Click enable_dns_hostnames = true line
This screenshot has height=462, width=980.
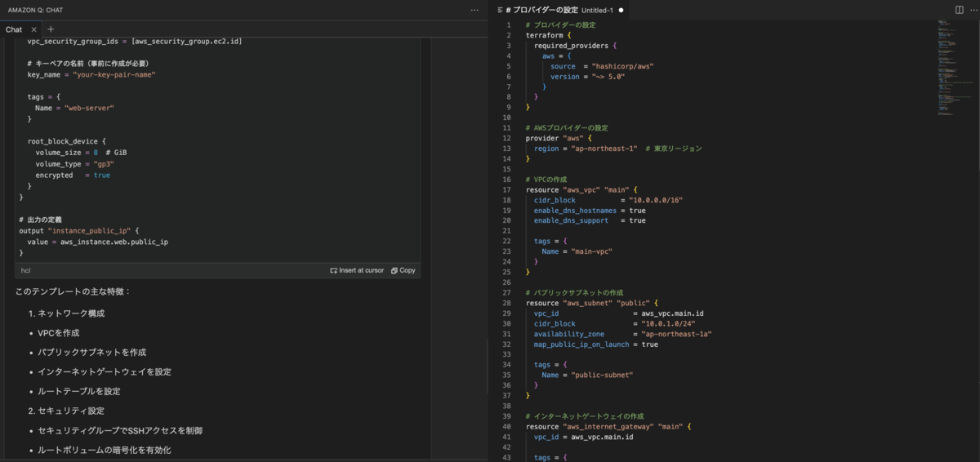[590, 210]
